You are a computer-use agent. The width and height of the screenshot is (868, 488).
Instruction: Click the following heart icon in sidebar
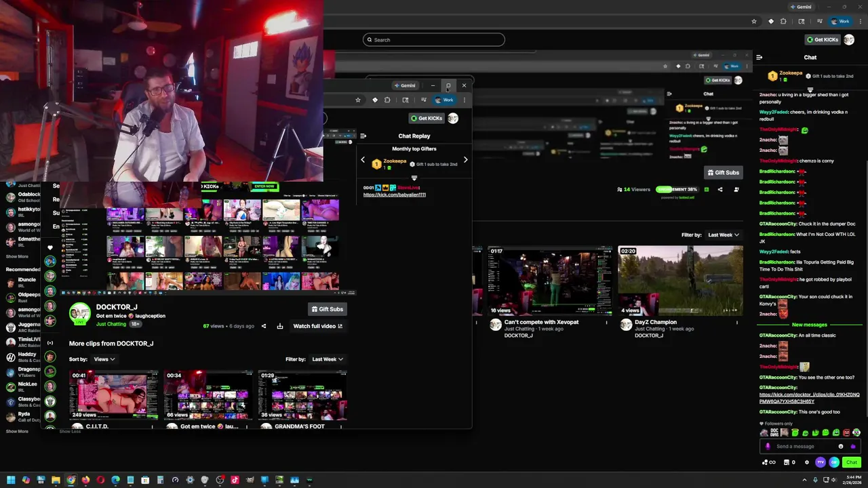point(50,247)
